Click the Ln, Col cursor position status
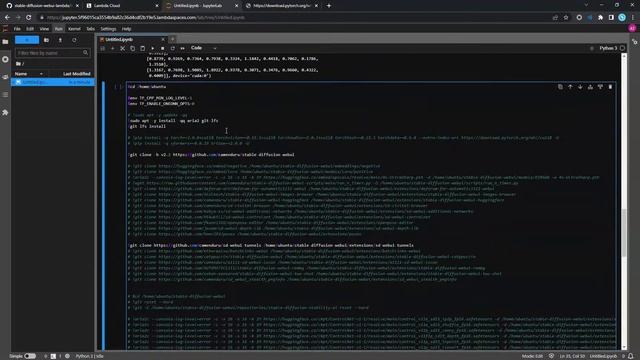This screenshot has height=360, width=640. click(x=572, y=356)
